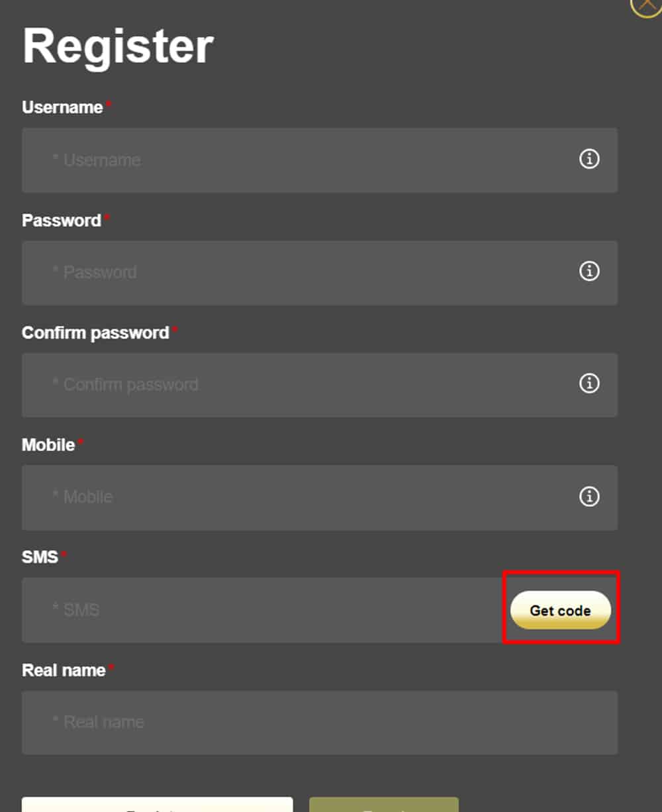Viewport: 662px width, 812px height.
Task: Click the Mobile number input box
Action: 298,497
